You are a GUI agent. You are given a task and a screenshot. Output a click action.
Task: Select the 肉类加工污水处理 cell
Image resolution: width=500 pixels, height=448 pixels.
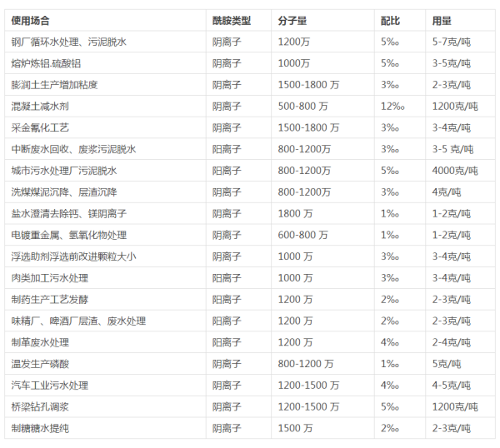49,278
